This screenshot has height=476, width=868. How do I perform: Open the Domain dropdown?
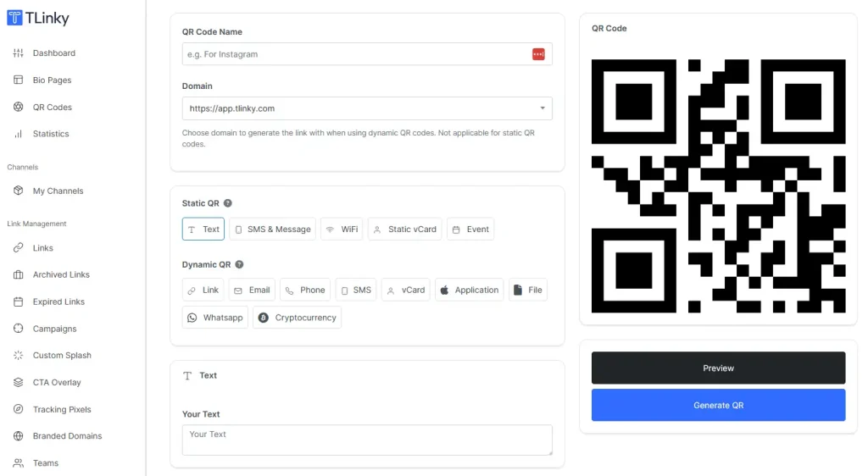(x=367, y=108)
